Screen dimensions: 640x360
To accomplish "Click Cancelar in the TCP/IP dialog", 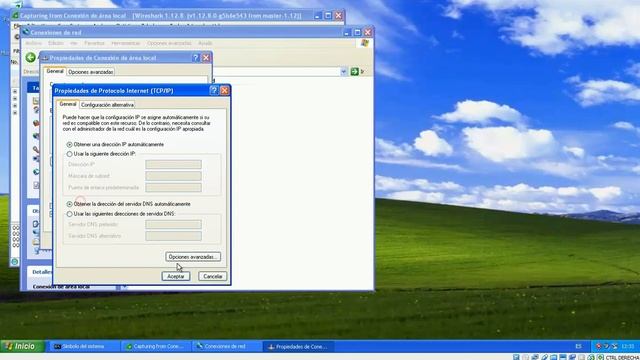I will point(213,276).
